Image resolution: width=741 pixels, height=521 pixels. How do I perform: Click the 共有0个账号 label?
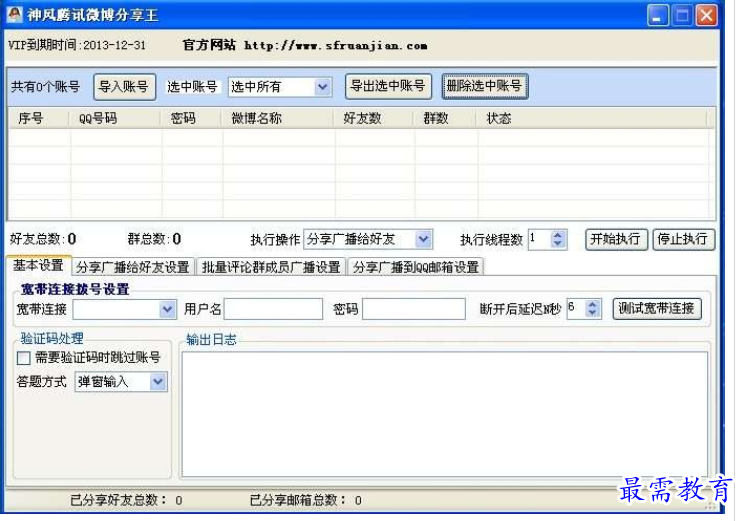45,87
